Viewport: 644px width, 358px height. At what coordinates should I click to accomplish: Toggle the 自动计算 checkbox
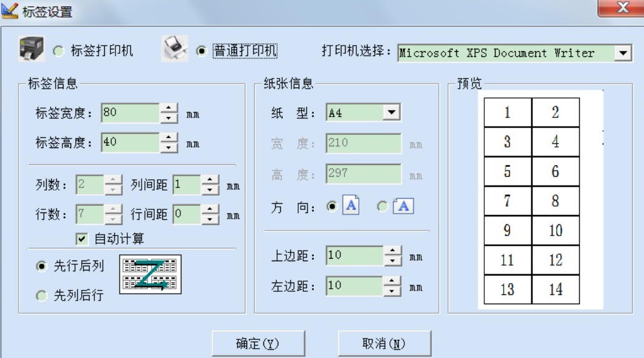82,239
